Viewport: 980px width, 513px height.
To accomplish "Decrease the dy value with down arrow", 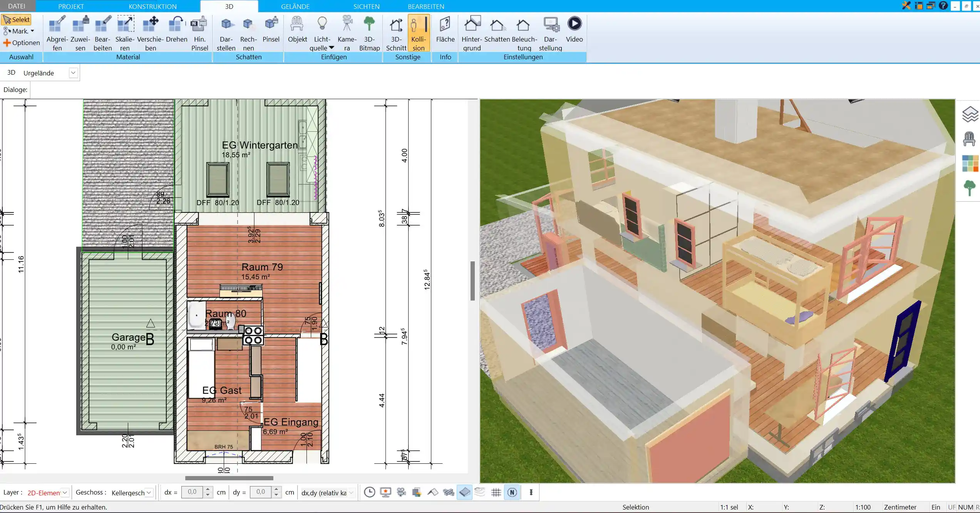I will click(x=276, y=495).
